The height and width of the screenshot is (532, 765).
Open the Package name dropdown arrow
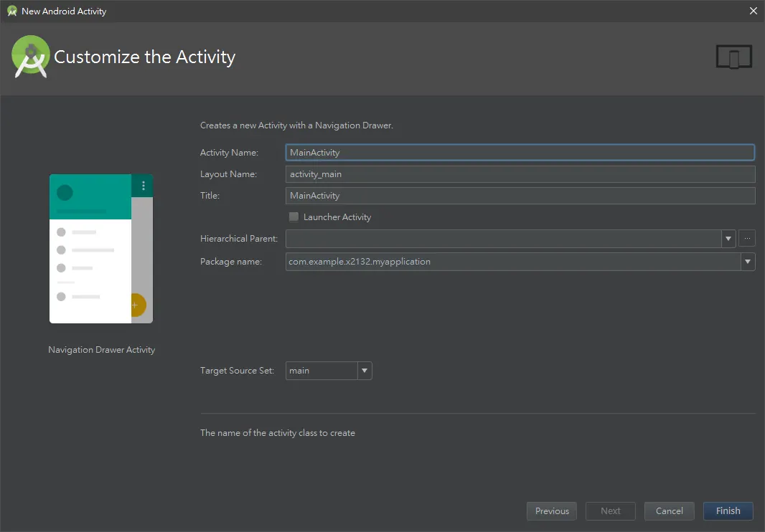point(748,262)
